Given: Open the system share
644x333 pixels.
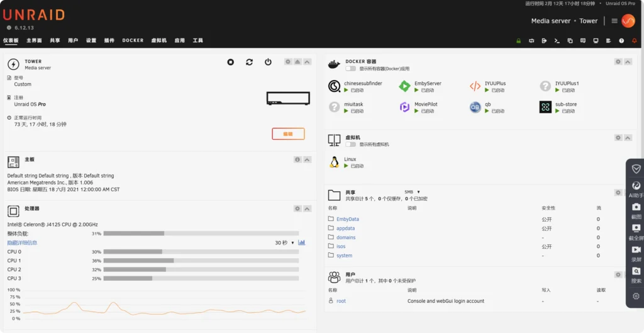Looking at the screenshot, I should [344, 256].
